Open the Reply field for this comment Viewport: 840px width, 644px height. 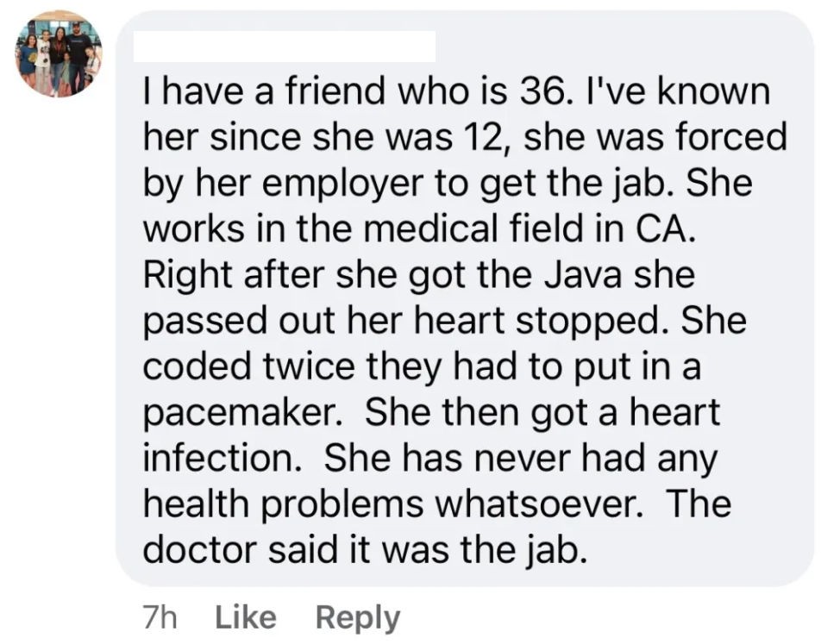pos(357,617)
